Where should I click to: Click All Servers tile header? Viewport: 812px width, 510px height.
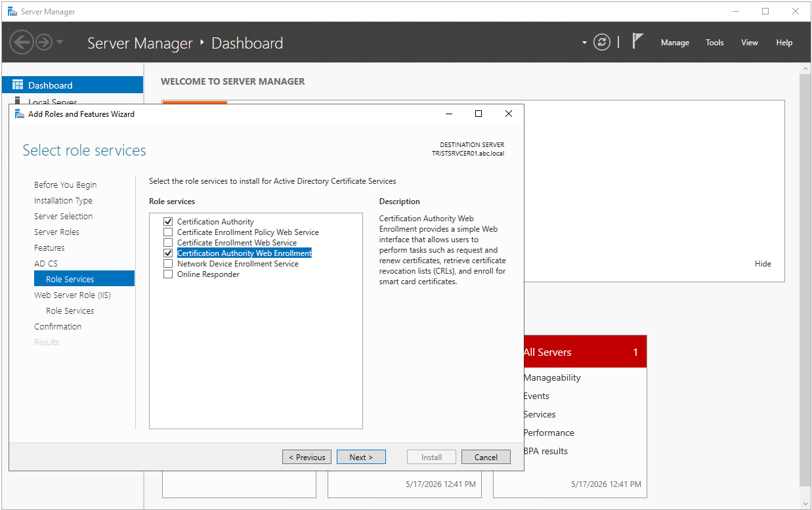[x=585, y=352]
